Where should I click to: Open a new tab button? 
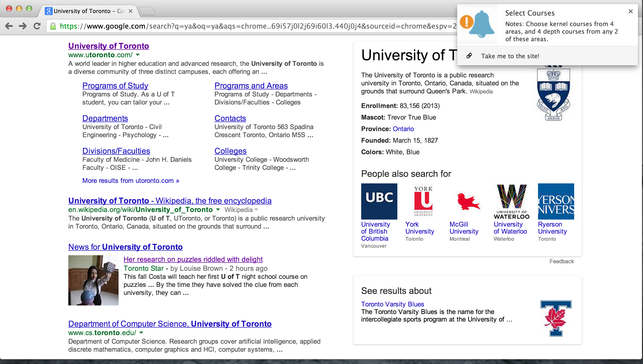click(x=147, y=11)
